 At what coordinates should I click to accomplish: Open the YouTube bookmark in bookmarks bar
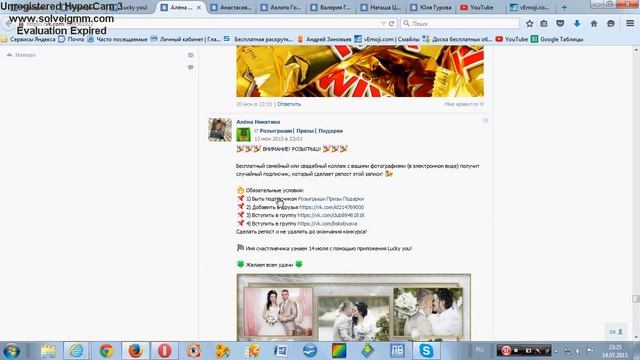coord(512,39)
